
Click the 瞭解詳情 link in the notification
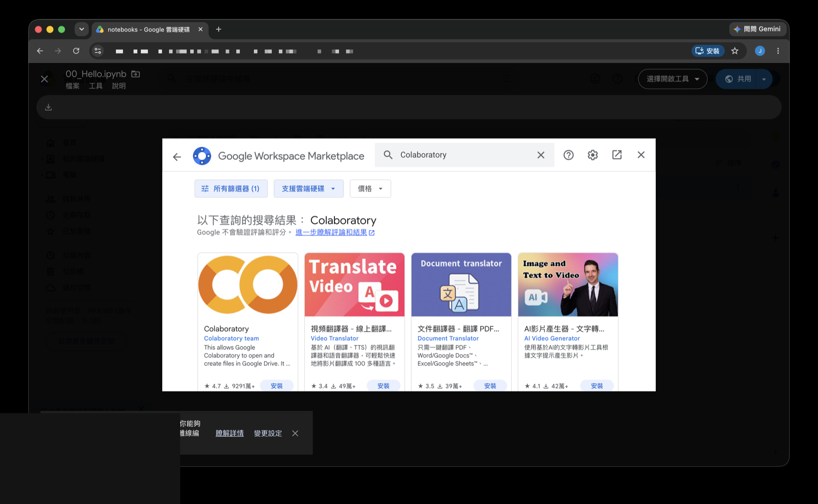point(229,433)
